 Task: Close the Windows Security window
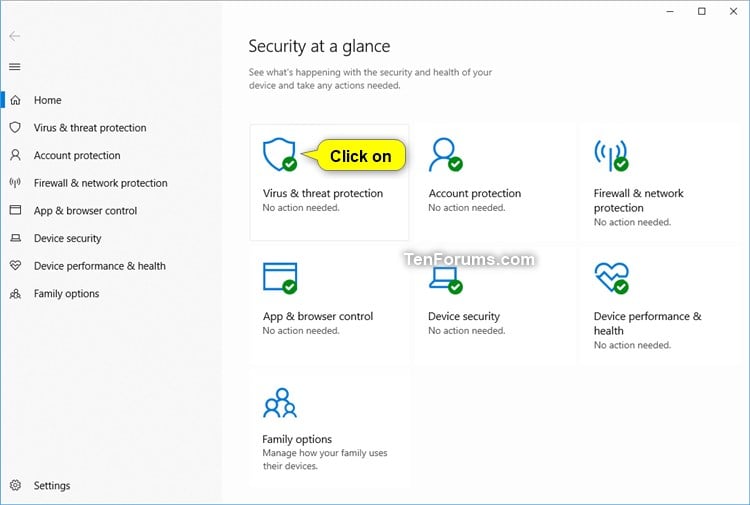(x=733, y=11)
